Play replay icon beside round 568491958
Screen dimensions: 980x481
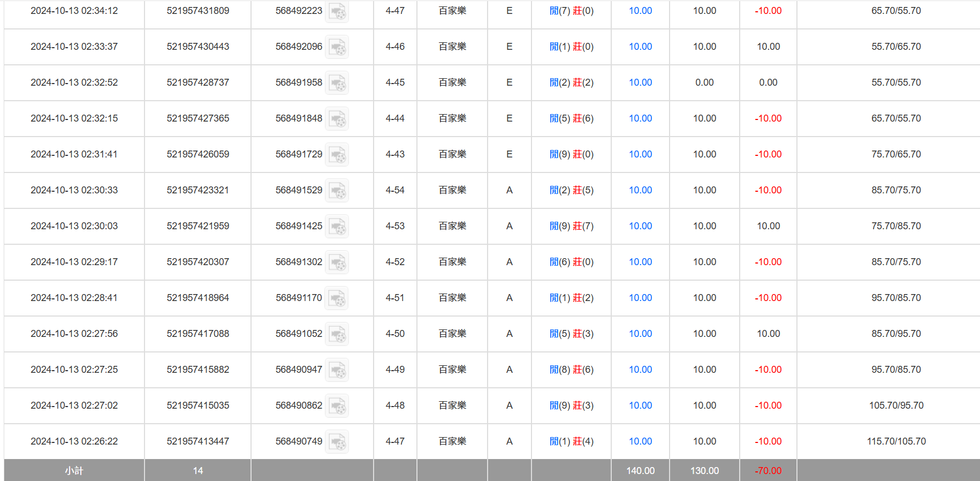pyautogui.click(x=337, y=83)
